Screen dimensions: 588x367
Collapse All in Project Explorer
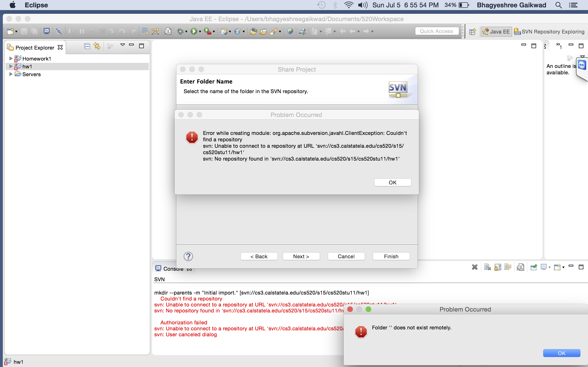click(x=87, y=46)
